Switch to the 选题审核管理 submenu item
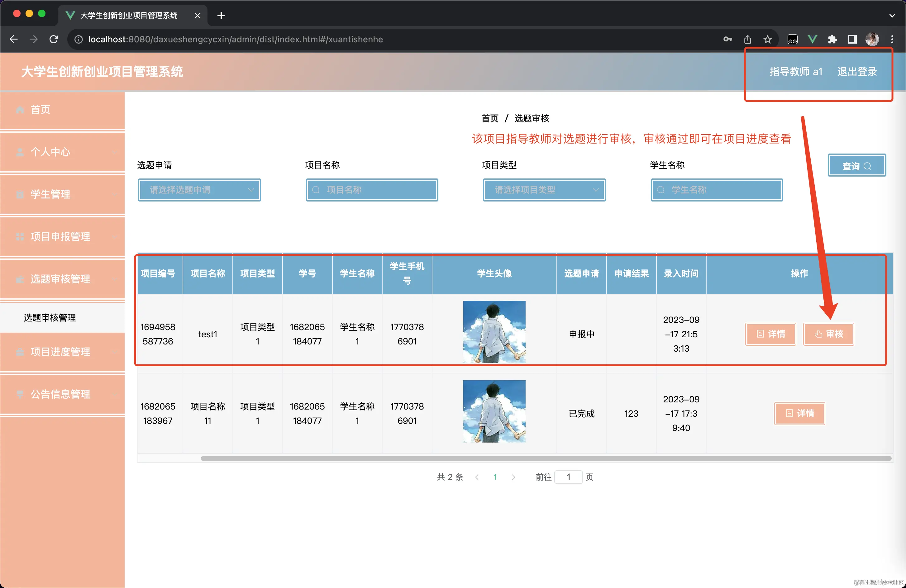The width and height of the screenshot is (906, 588). click(x=50, y=317)
